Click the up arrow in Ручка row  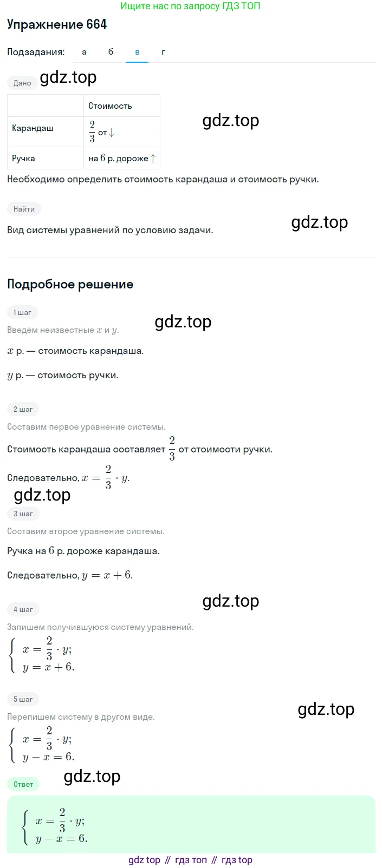[153, 159]
